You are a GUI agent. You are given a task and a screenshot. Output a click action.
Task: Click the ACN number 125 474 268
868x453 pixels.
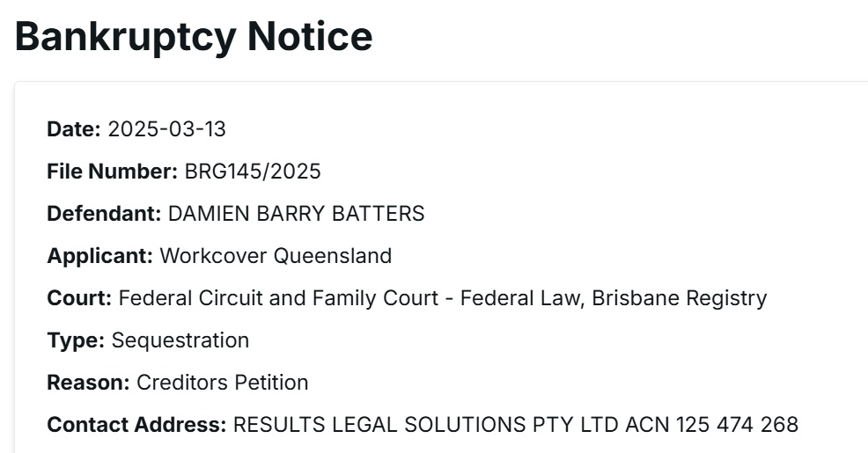(x=737, y=425)
